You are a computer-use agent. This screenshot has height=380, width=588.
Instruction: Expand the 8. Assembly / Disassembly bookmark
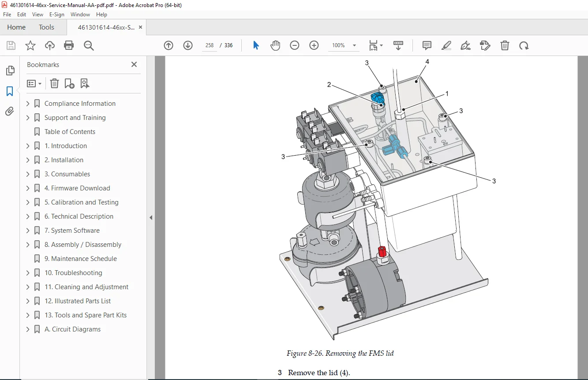[x=28, y=245]
